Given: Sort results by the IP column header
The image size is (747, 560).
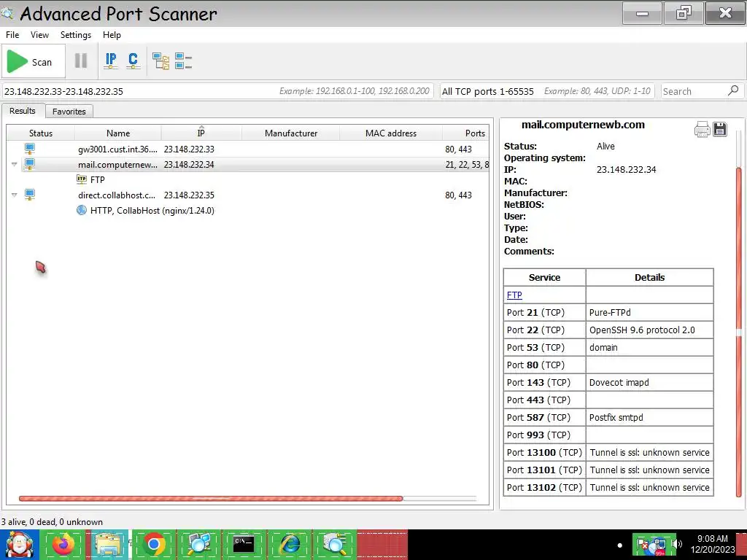Looking at the screenshot, I should [x=201, y=133].
